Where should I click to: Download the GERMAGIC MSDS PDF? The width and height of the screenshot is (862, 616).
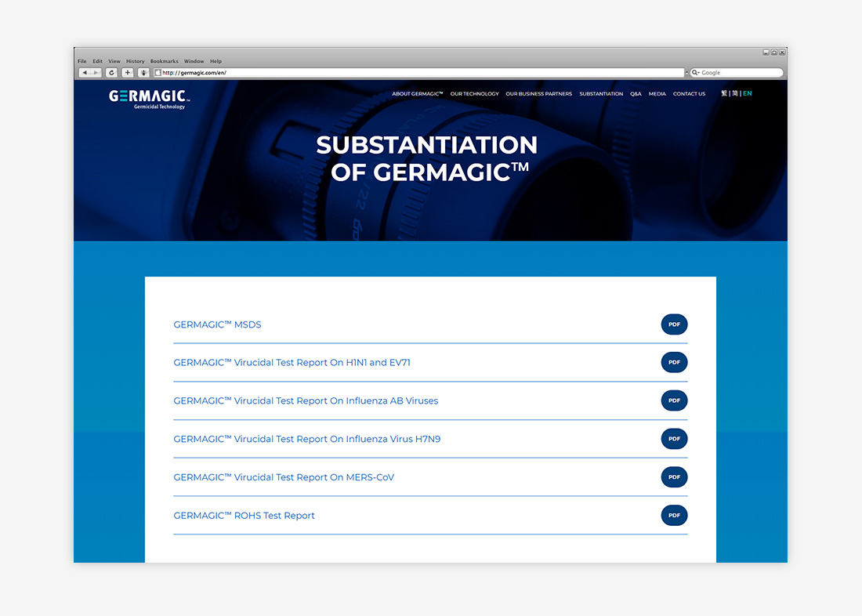coord(674,324)
